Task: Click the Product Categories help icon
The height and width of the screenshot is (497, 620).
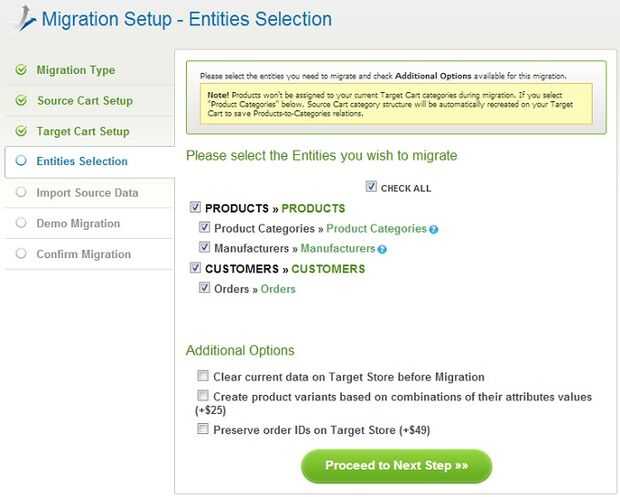Action: (434, 230)
